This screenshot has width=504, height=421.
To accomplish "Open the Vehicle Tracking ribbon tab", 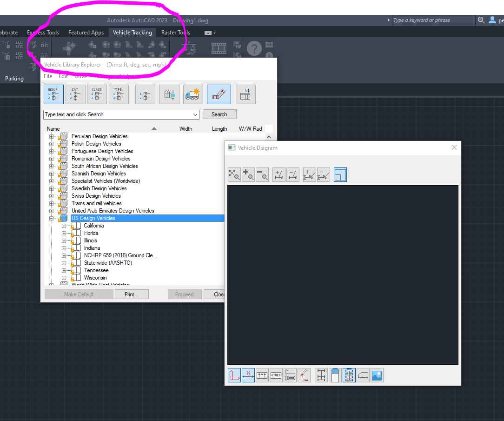I will [133, 33].
